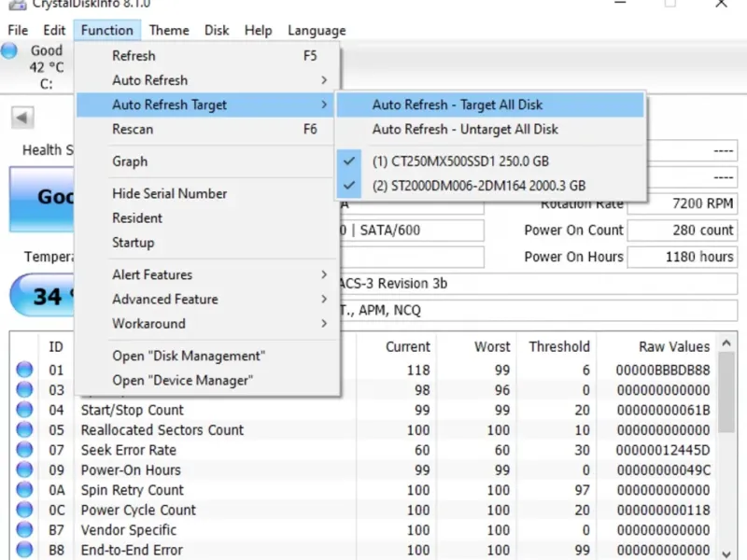Open the Theme menu
This screenshot has height=560, width=747.
tap(169, 31)
